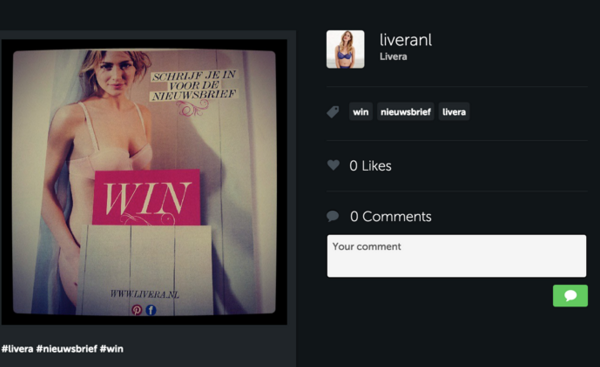The width and height of the screenshot is (600, 367).
Task: Click the speech bubble icon beside 0 Comments
Action: pyautogui.click(x=333, y=216)
